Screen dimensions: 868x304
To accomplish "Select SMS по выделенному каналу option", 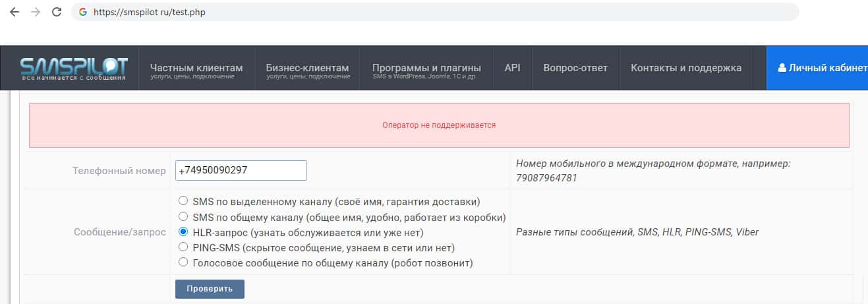I will [x=183, y=201].
